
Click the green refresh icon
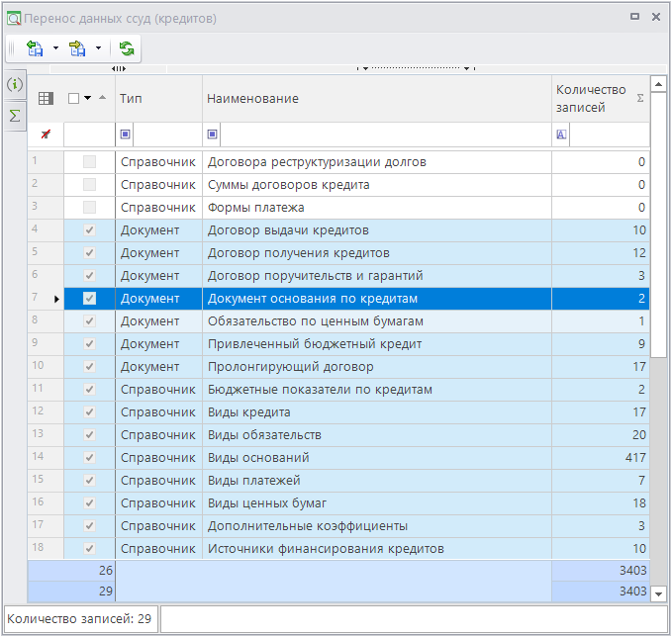coord(127,47)
